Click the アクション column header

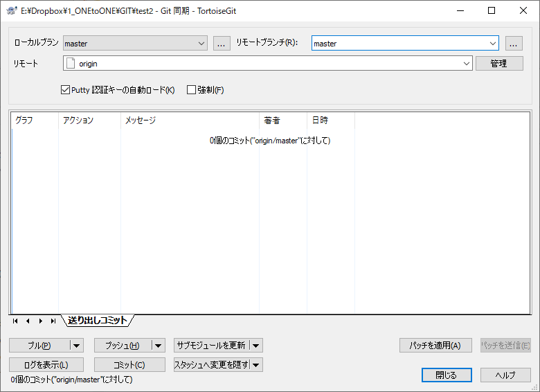pyautogui.click(x=89, y=121)
